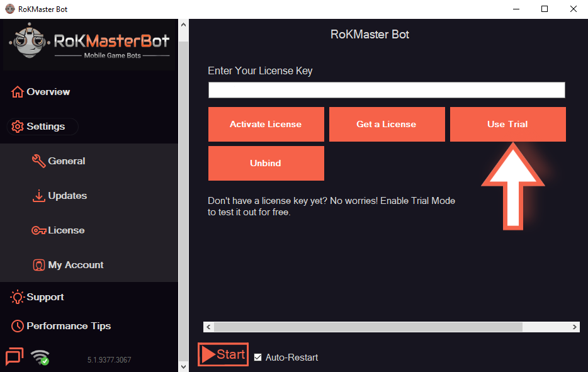Click the Unbind button

[x=266, y=164]
